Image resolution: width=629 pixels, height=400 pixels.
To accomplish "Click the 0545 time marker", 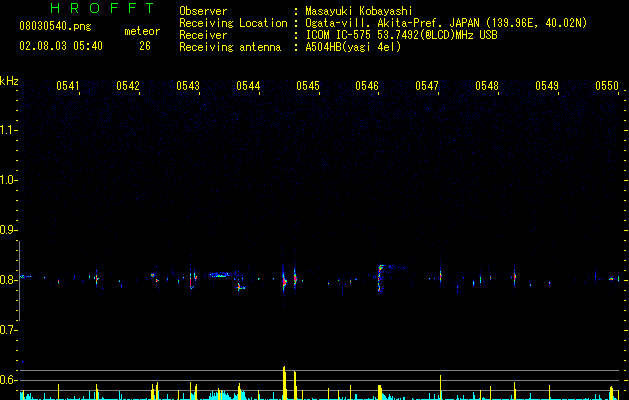I will click(x=308, y=86).
